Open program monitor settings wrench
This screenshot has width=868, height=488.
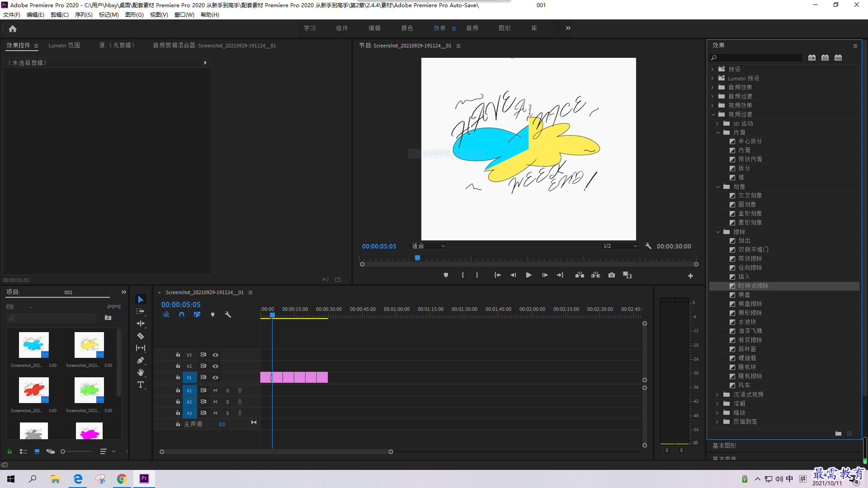click(x=648, y=246)
